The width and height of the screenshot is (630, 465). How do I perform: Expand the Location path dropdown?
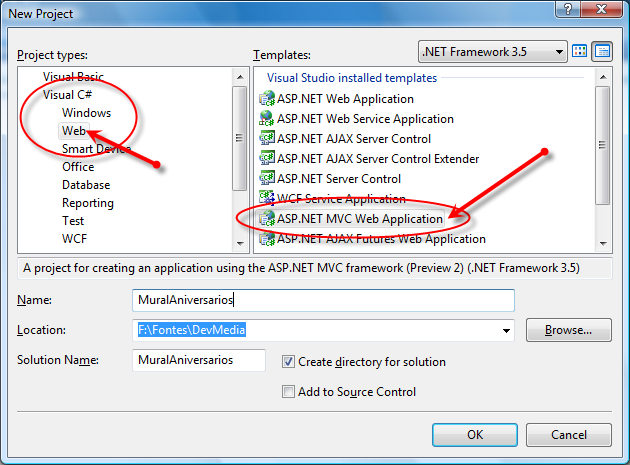tap(506, 330)
